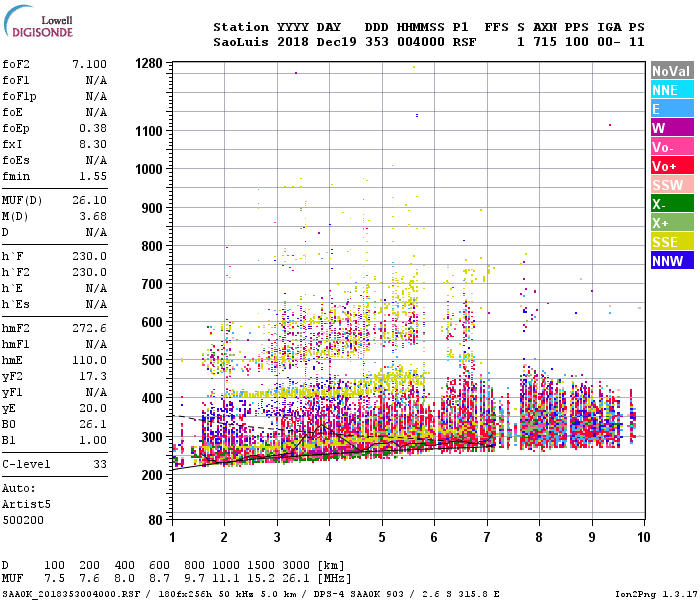Image resolution: width=700 pixels, height=600 pixels.
Task: Click the MUF 7.5 value for 100 km
Action: coord(54,579)
